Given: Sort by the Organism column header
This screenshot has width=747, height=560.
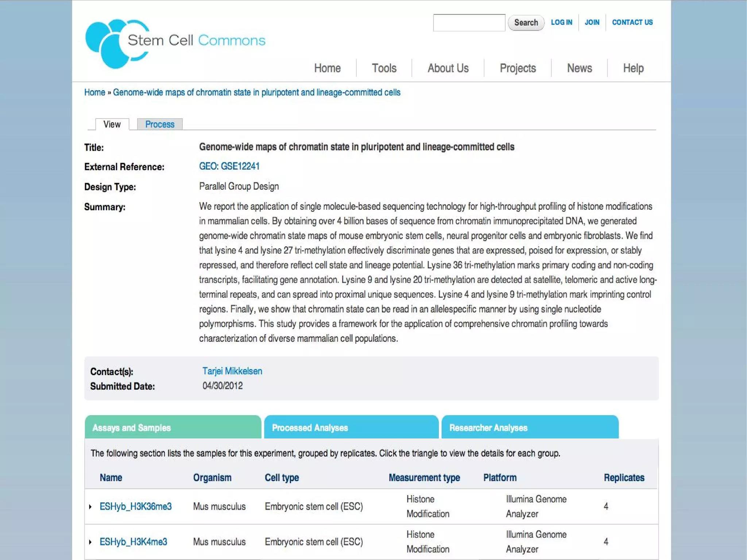Looking at the screenshot, I should tap(212, 478).
